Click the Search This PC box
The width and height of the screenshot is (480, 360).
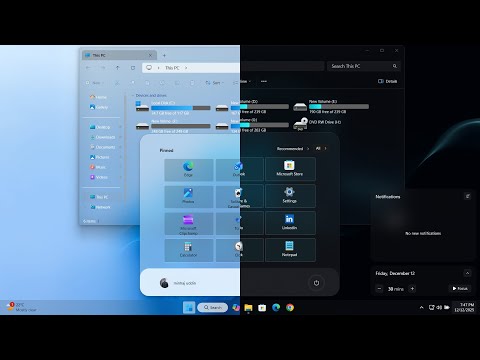pos(363,66)
